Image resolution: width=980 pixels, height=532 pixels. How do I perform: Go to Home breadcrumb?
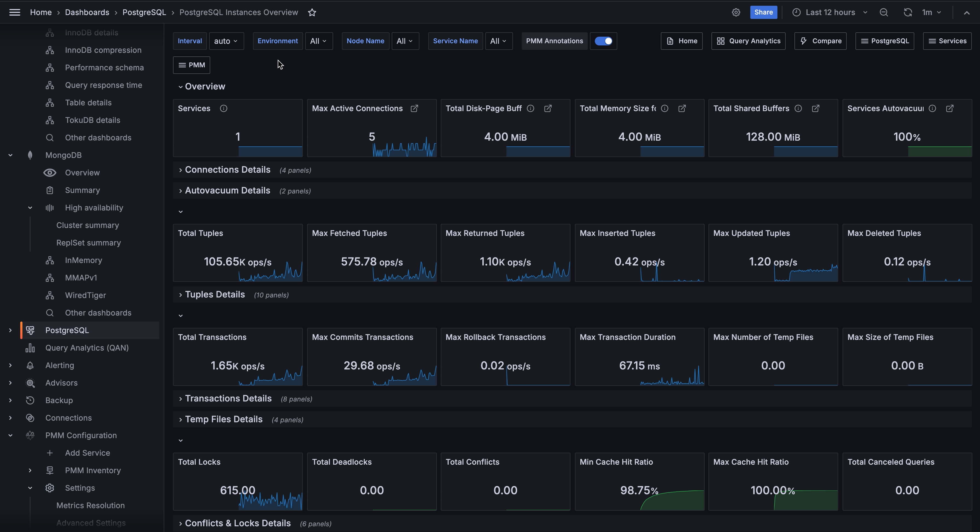[41, 12]
